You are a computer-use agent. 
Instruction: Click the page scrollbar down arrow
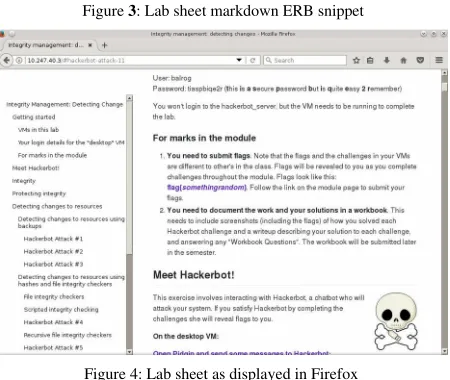coord(444,351)
